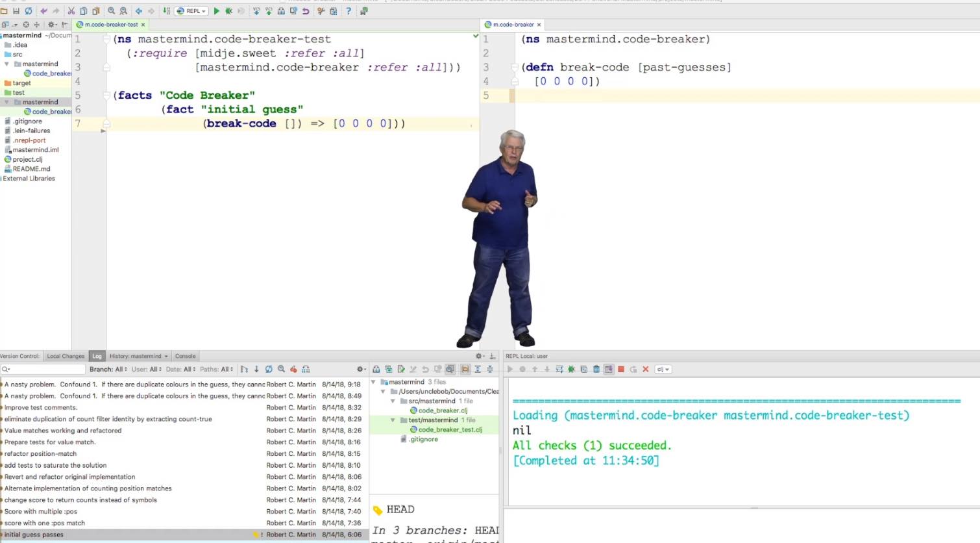The image size is (980, 543).
Task: Select code_breaker.clj in commit details
Action: [439, 410]
